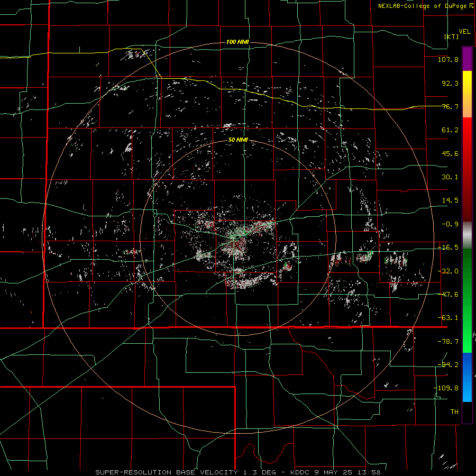Viewport: 476px width, 476px height.
Task: Click the 76.7 velocity scale value
Action: (x=450, y=106)
